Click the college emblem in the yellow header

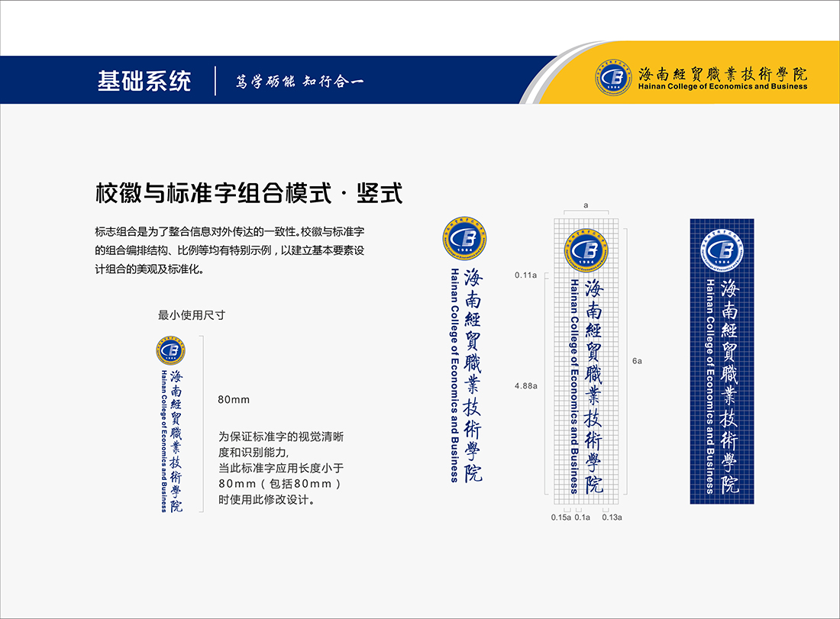point(614,77)
